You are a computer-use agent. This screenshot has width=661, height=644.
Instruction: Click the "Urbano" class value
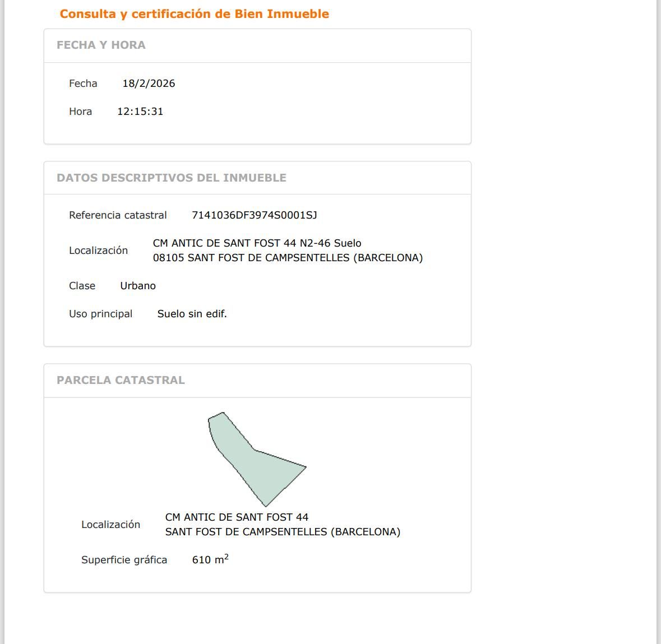pos(138,286)
